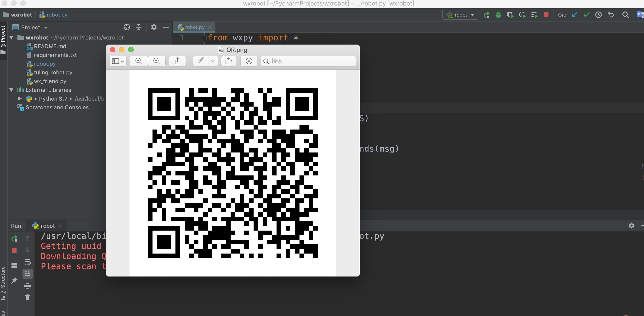
Task: Click highlight pen tool in Preview
Action: click(201, 61)
